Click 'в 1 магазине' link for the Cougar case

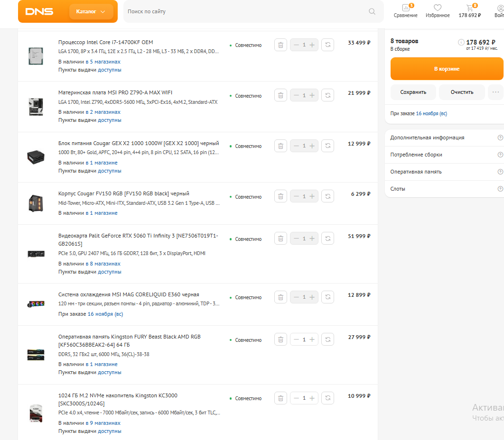point(102,213)
